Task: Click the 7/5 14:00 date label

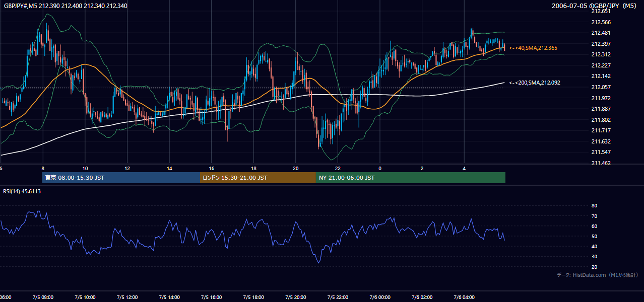Action: (169, 297)
